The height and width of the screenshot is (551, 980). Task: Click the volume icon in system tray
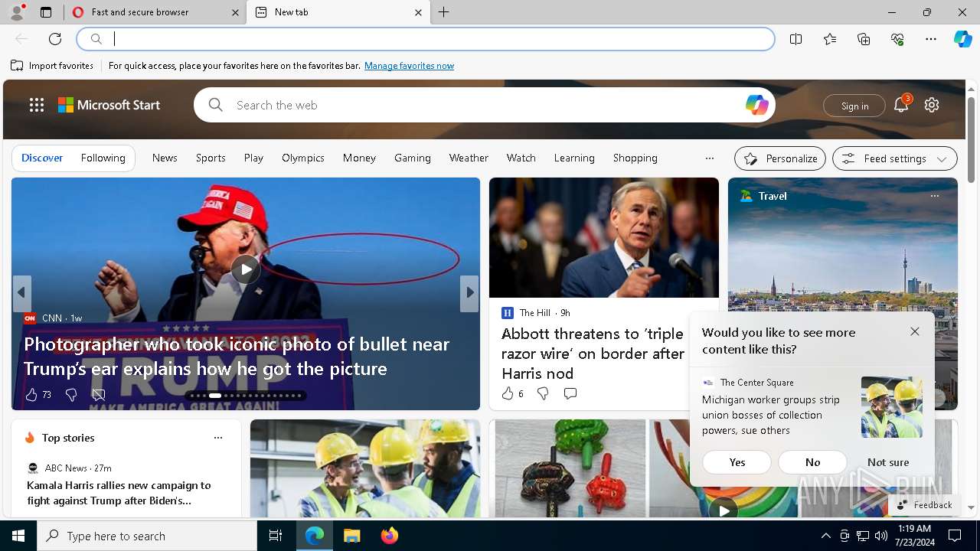coord(880,536)
